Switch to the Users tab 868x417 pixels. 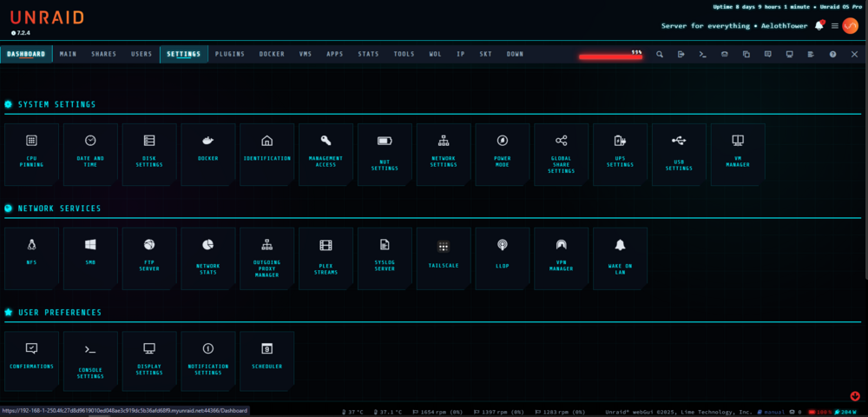point(141,54)
